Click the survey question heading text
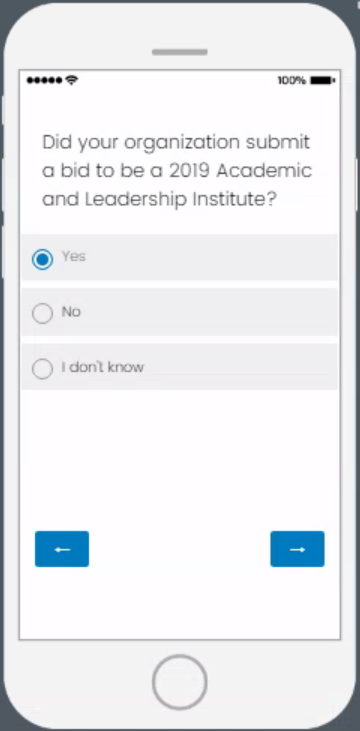This screenshot has width=360, height=731. coord(177,171)
